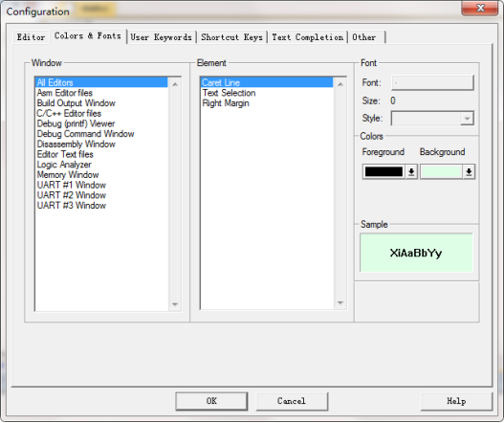Open Help for this dialog

coord(456,401)
